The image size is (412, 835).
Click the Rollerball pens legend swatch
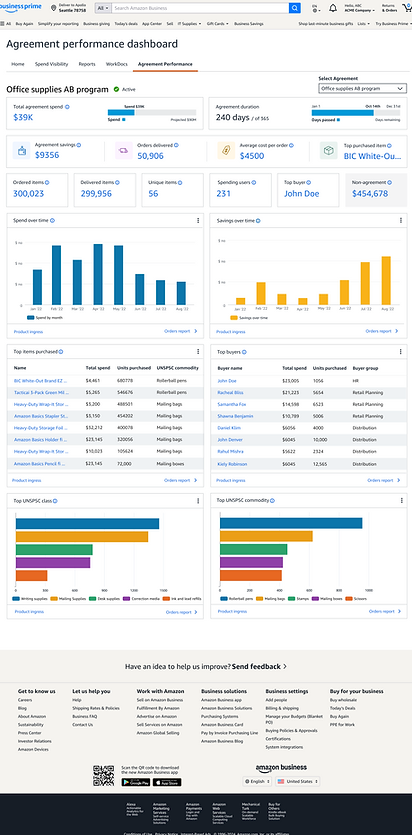[224, 599]
